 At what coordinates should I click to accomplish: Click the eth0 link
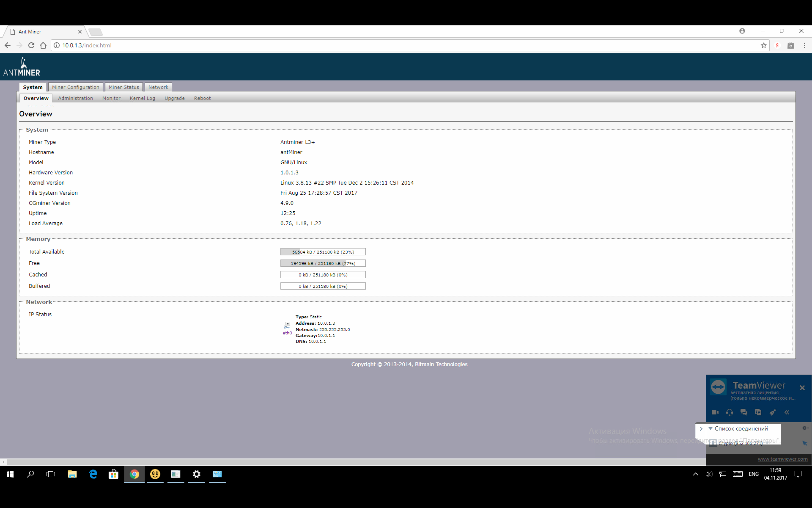coord(287,333)
